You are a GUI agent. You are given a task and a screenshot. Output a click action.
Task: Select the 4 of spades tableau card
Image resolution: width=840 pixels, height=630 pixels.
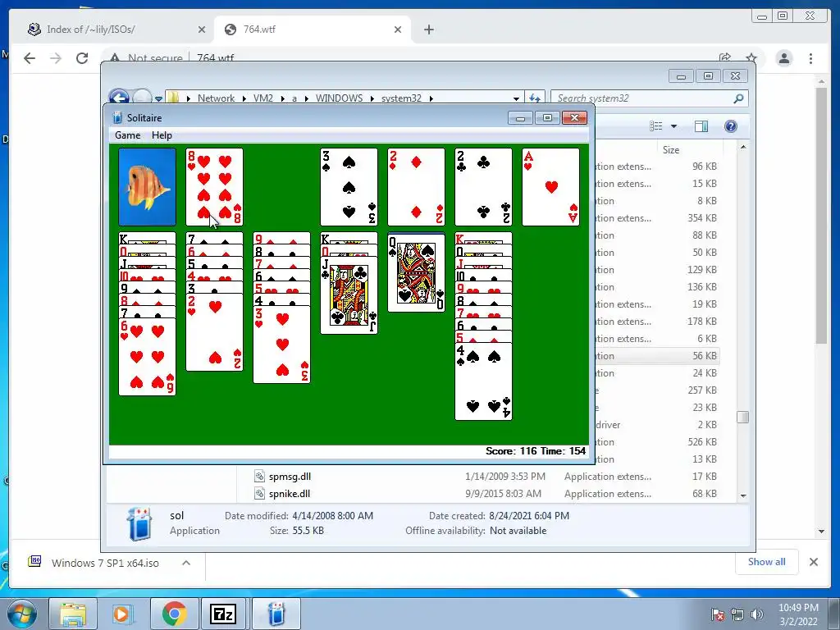(483, 381)
